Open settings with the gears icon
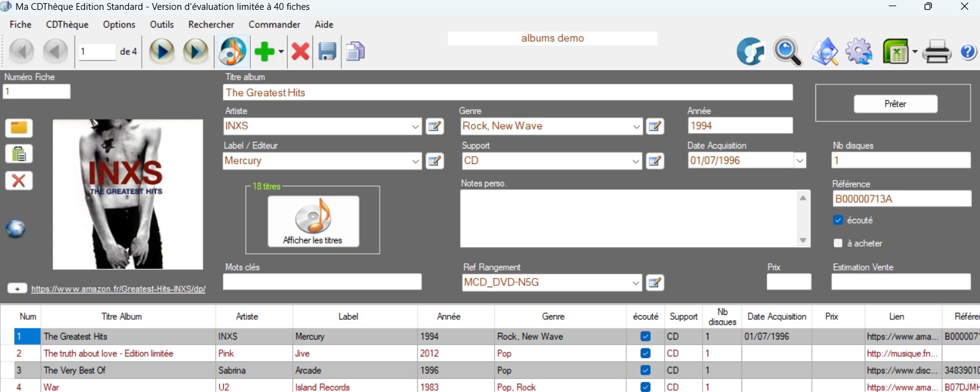 pos(859,52)
